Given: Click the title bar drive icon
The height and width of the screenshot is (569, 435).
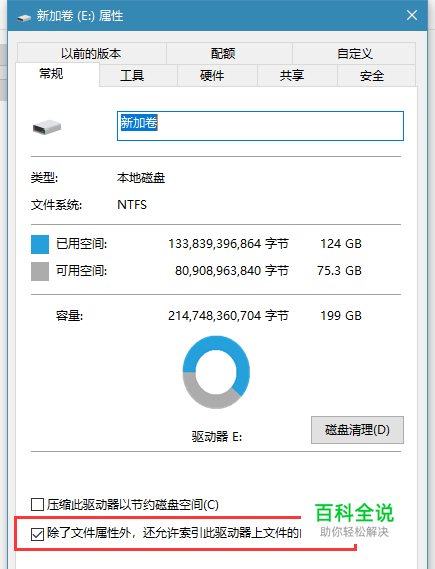Looking at the screenshot, I should [x=24, y=17].
